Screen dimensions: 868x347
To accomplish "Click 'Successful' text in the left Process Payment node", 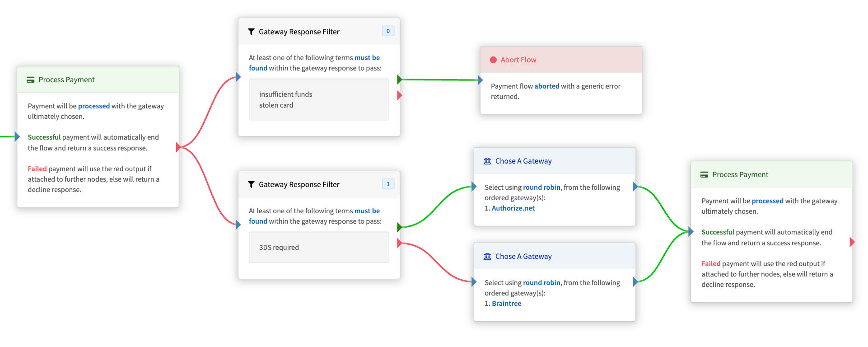I will (x=44, y=137).
